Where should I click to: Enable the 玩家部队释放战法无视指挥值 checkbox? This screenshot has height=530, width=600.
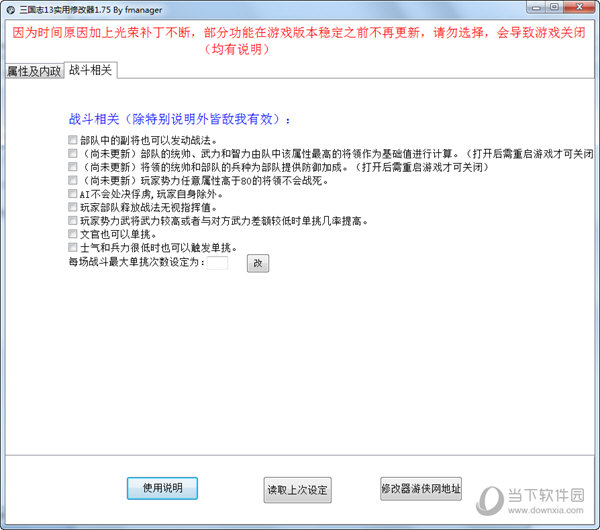[x=72, y=207]
